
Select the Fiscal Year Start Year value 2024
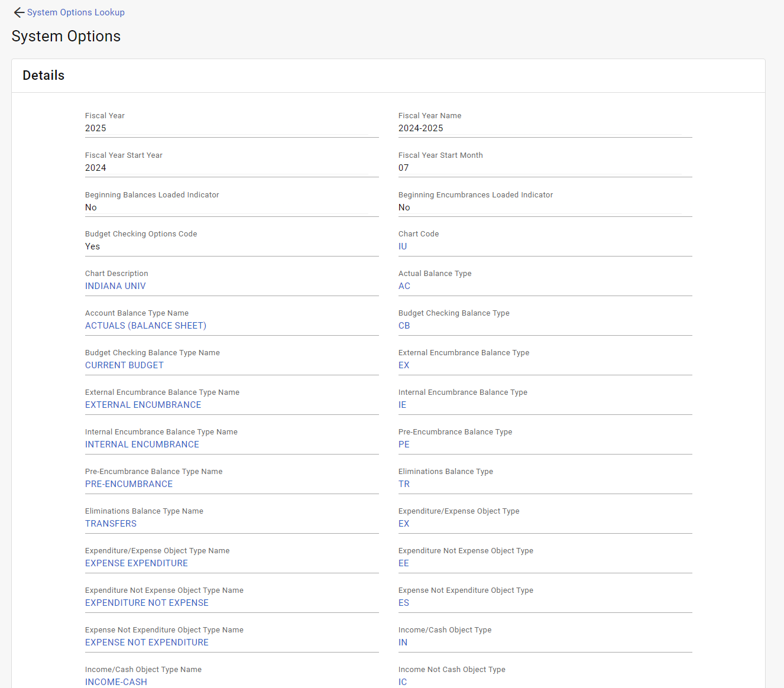[x=96, y=168]
